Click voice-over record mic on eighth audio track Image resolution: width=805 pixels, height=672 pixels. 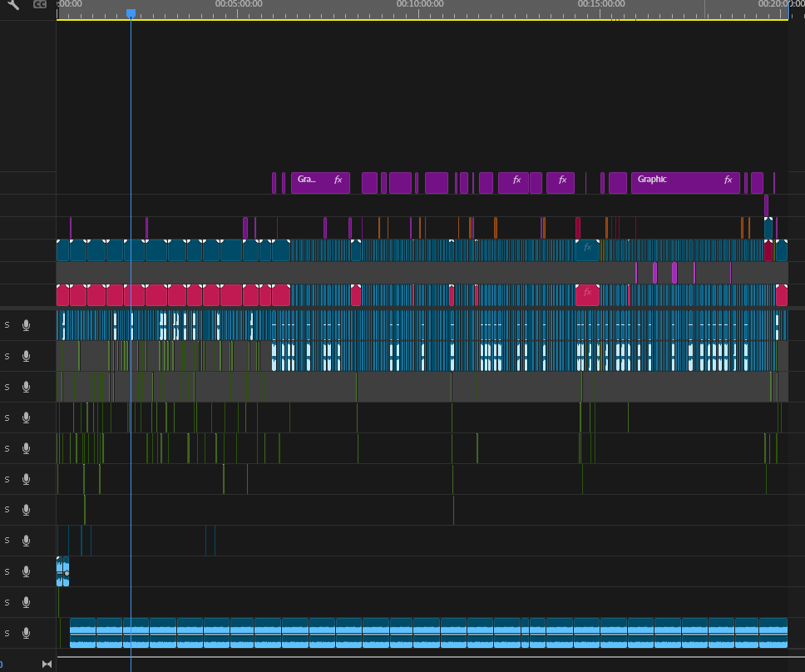(x=26, y=540)
